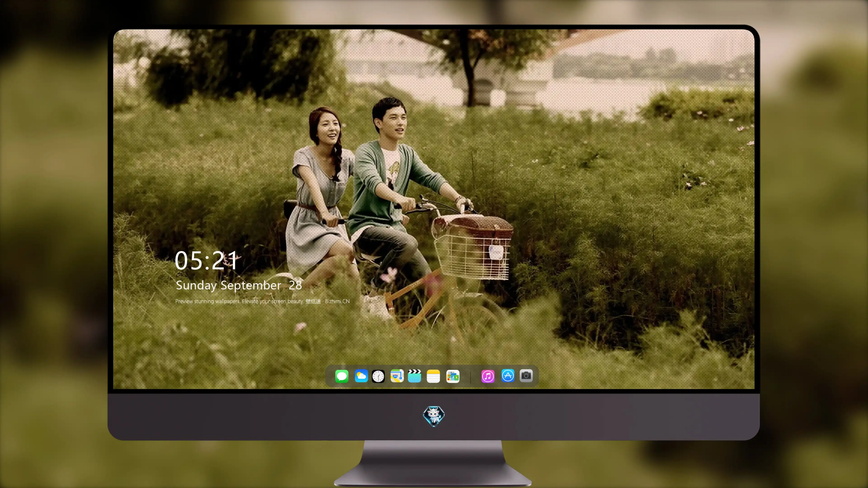Open the photo collage app icon
The height and width of the screenshot is (488, 868).
(x=453, y=376)
